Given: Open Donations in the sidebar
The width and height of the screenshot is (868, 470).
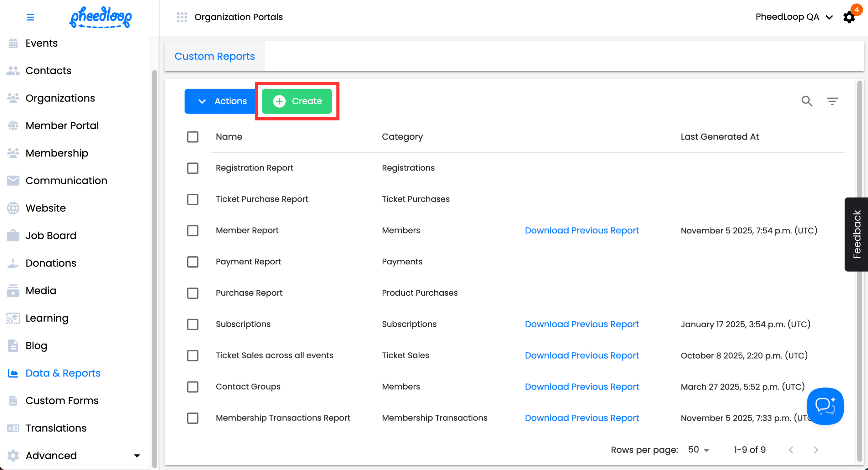Looking at the screenshot, I should pos(51,263).
